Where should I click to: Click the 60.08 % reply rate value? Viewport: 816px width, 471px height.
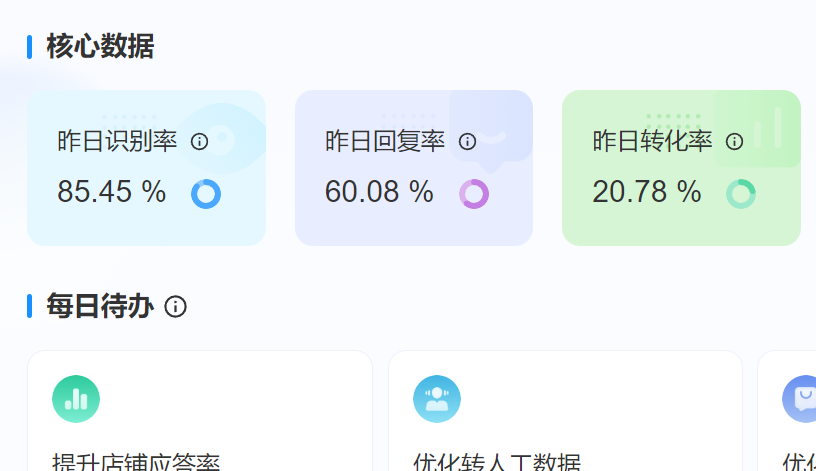379,191
